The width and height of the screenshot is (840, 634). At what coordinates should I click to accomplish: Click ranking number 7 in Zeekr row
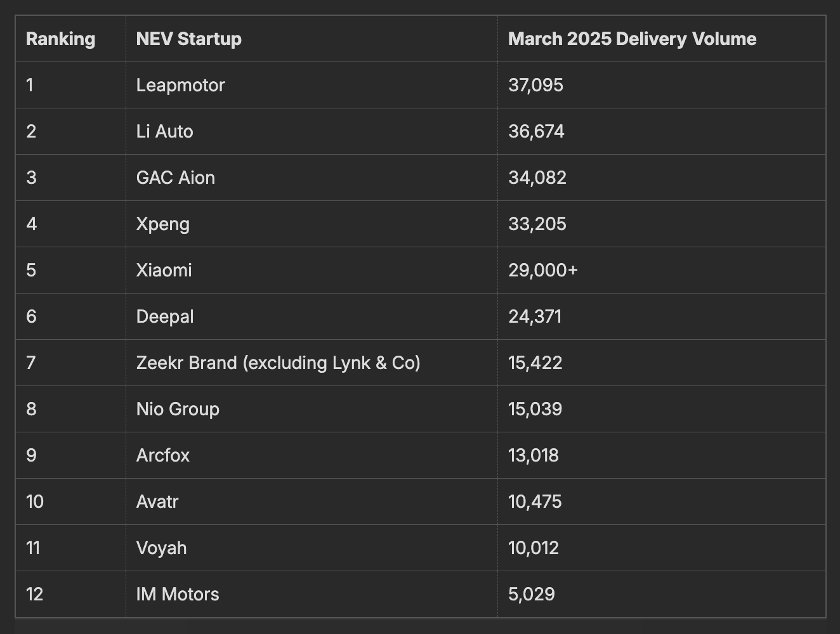point(31,363)
